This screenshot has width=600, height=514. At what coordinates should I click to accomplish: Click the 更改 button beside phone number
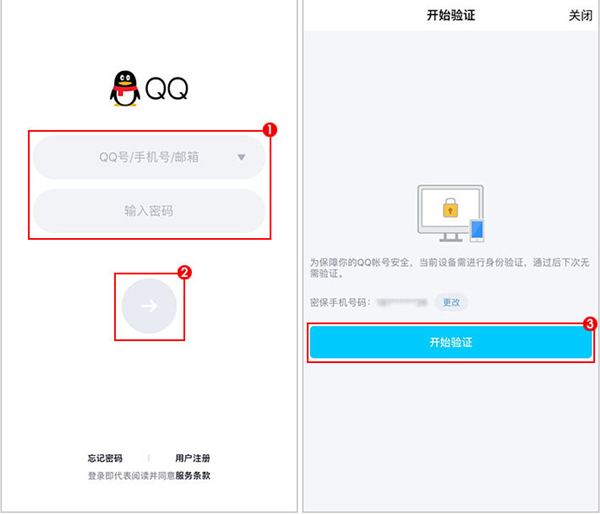[451, 302]
